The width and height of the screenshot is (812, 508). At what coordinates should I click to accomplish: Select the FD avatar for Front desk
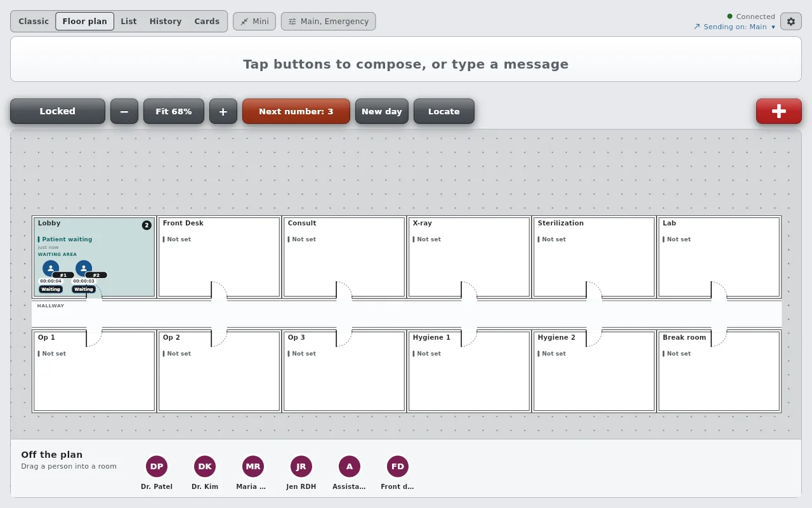[x=398, y=466]
